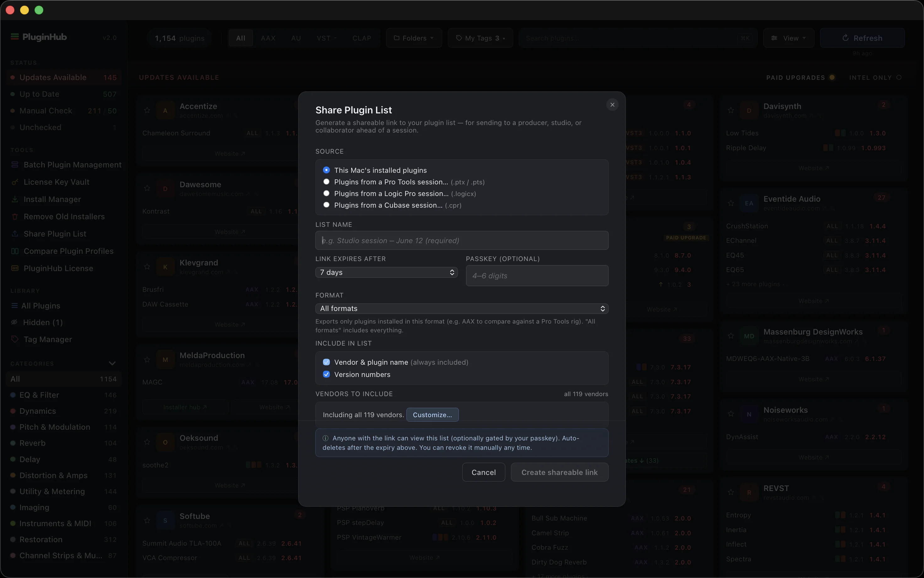The height and width of the screenshot is (578, 924).
Task: Click the Search plugins field
Action: pos(638,38)
